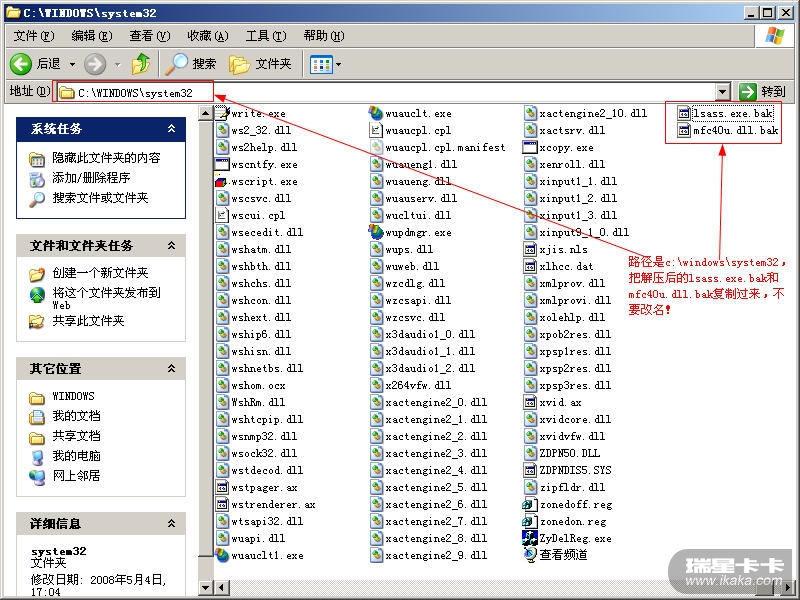Select the xcopy.exe file icon
The width and height of the screenshot is (800, 600).
tap(530, 147)
